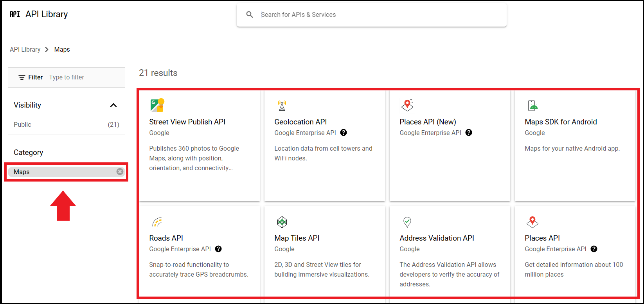Click the Roads API icon
The width and height of the screenshot is (644, 304).
point(157,222)
